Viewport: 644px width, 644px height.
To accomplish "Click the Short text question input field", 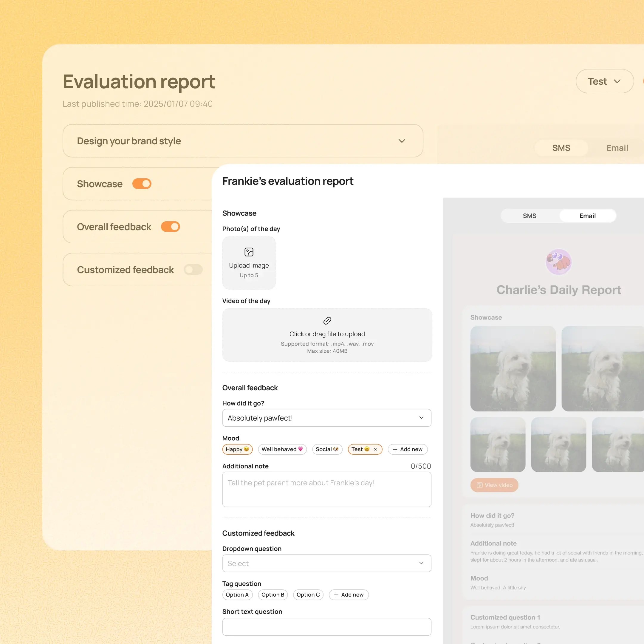I will click(327, 627).
